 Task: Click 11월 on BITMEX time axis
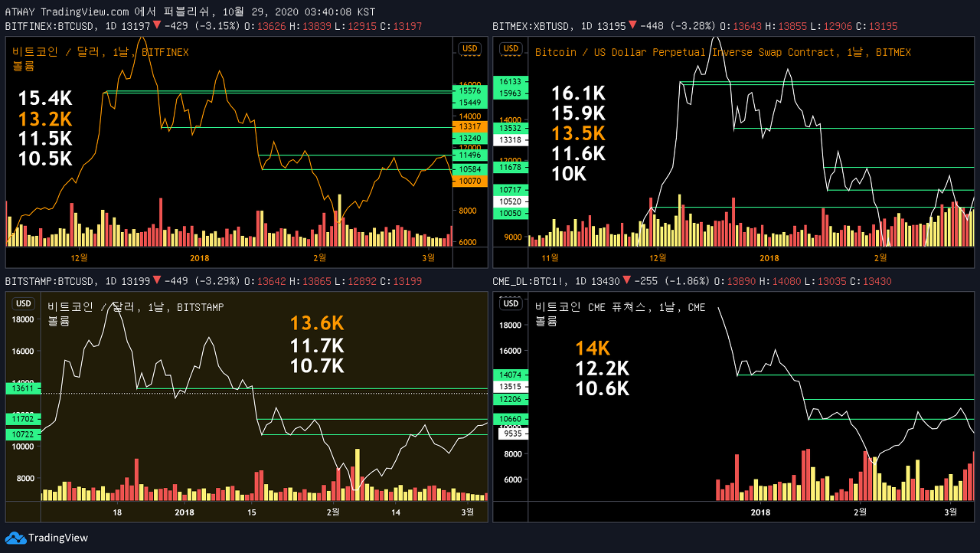(x=550, y=257)
